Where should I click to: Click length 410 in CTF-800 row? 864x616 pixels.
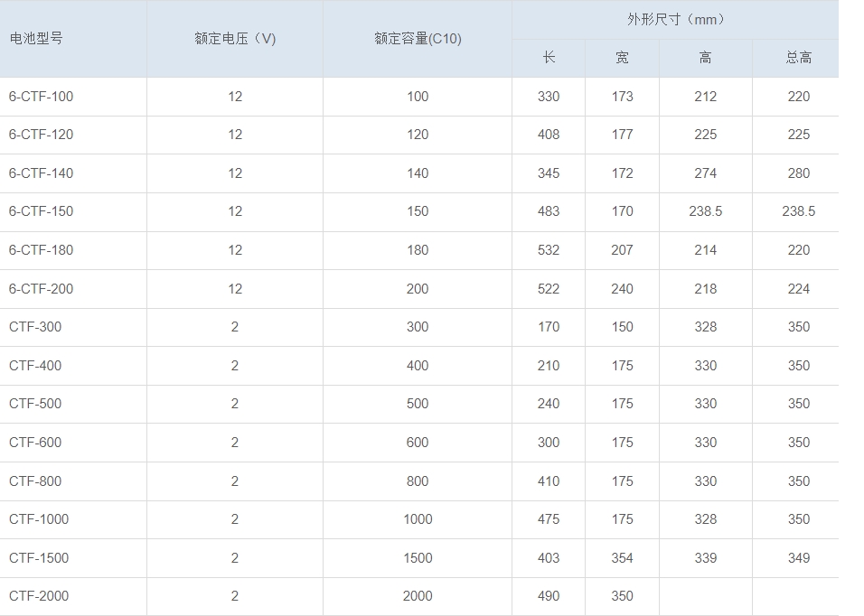click(549, 481)
